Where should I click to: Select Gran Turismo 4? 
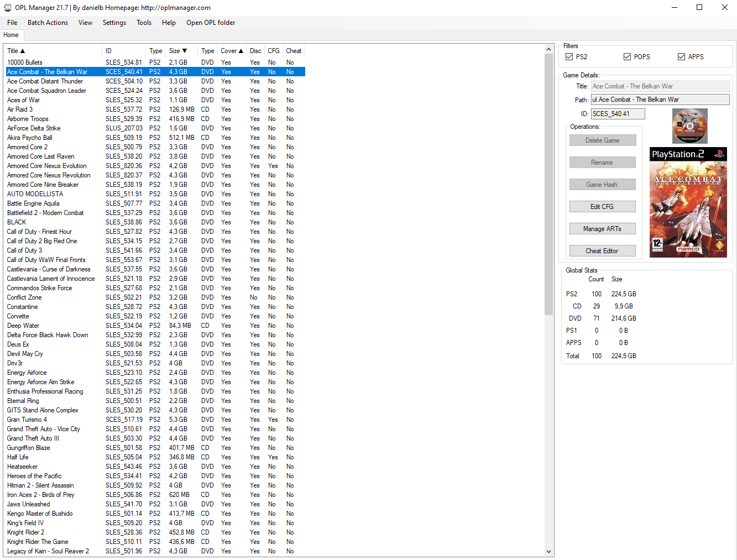[155, 420]
